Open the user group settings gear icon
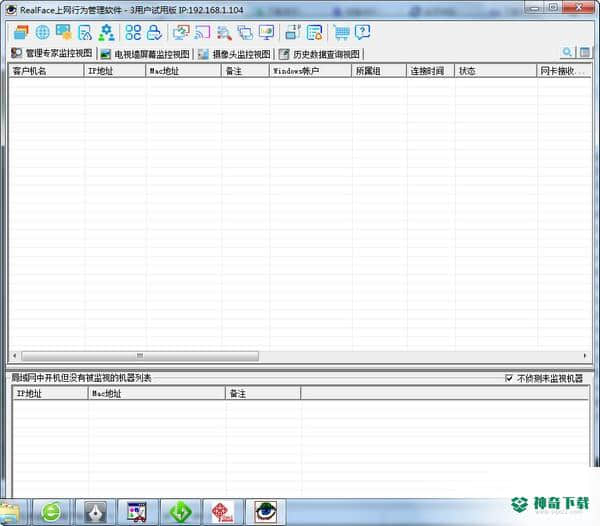 [106, 33]
